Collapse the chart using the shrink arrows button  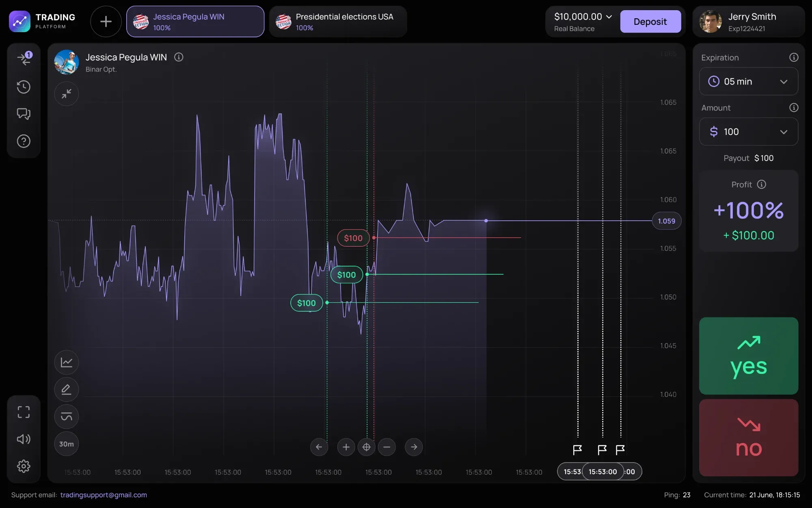pos(67,93)
